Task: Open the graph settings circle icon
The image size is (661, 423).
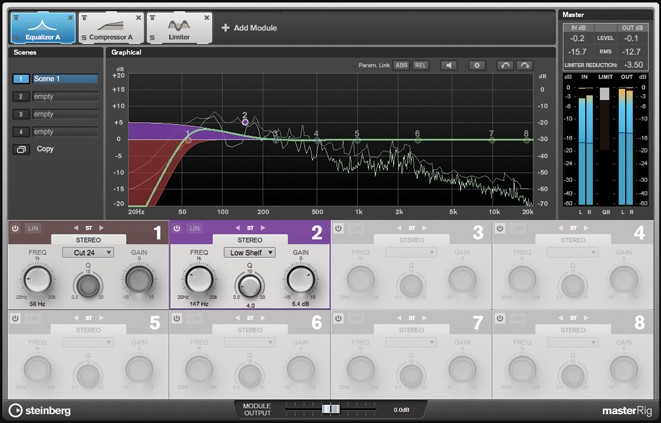Action: click(477, 65)
